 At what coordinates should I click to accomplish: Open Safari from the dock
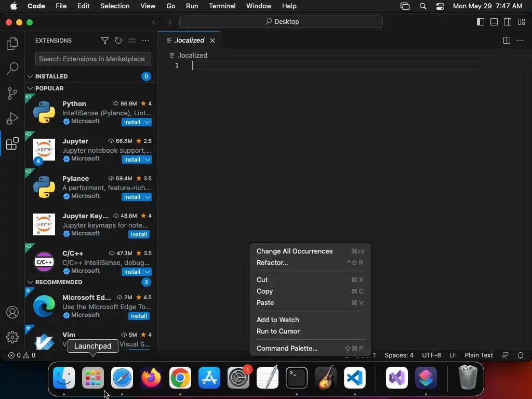122,378
